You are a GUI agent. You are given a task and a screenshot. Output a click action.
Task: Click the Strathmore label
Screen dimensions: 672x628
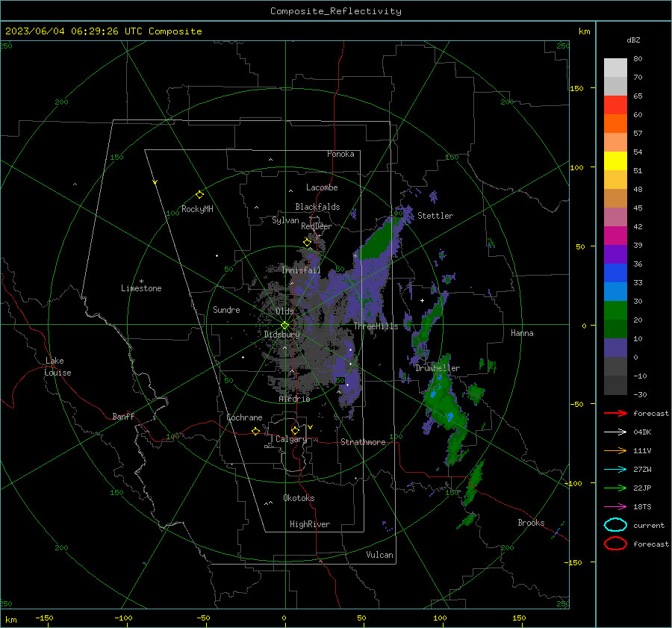point(363,442)
